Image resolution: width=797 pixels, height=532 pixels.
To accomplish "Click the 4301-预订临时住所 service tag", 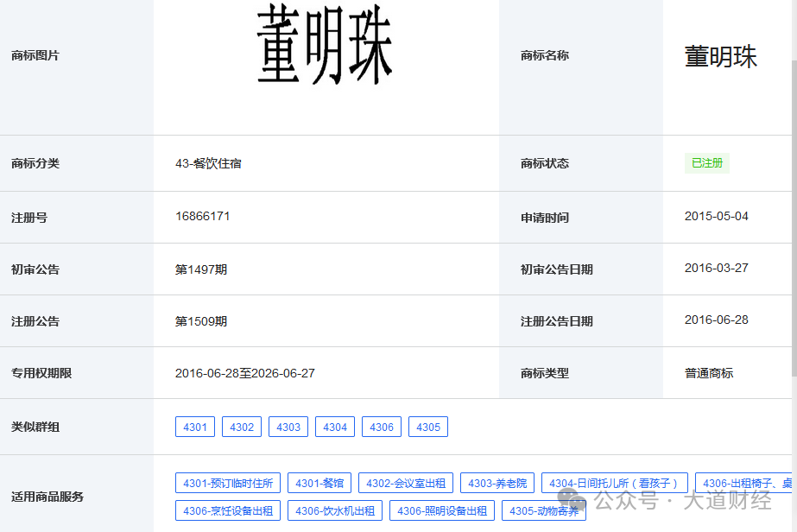I will [228, 483].
